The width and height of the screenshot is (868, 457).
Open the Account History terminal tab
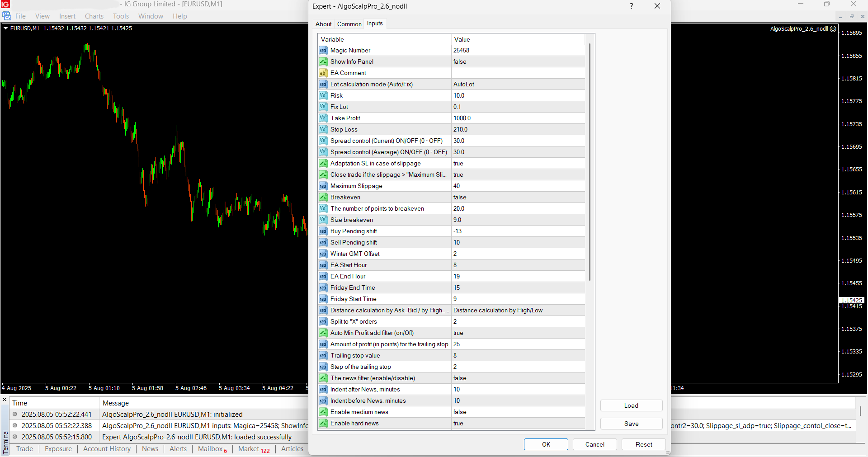(107, 449)
